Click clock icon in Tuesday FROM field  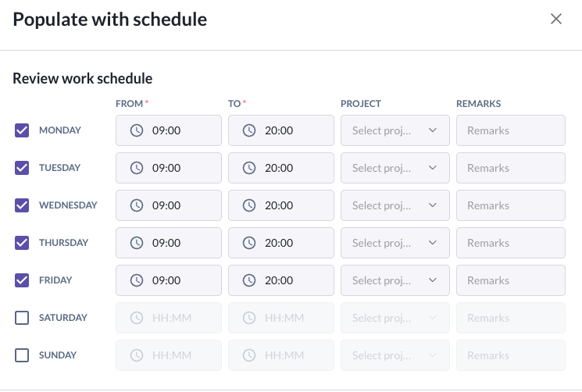pos(137,168)
